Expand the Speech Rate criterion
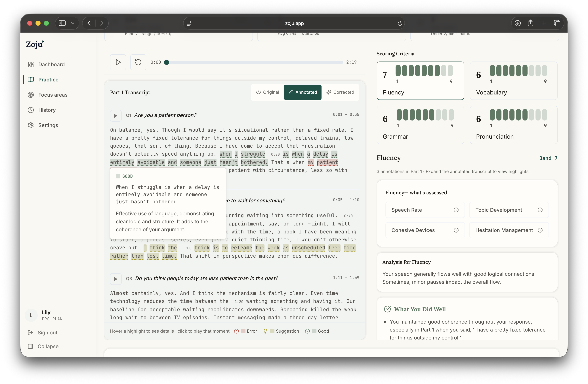 point(425,210)
